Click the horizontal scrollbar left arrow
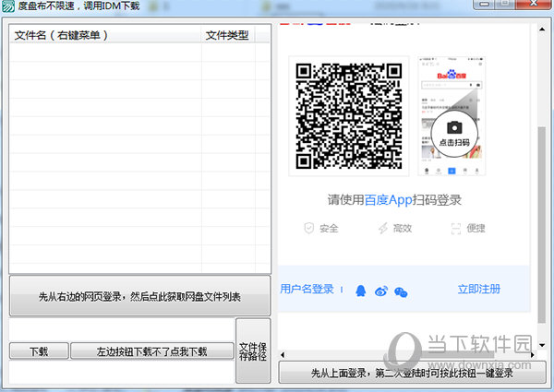Viewport: 554px width, 392px height. point(282,355)
